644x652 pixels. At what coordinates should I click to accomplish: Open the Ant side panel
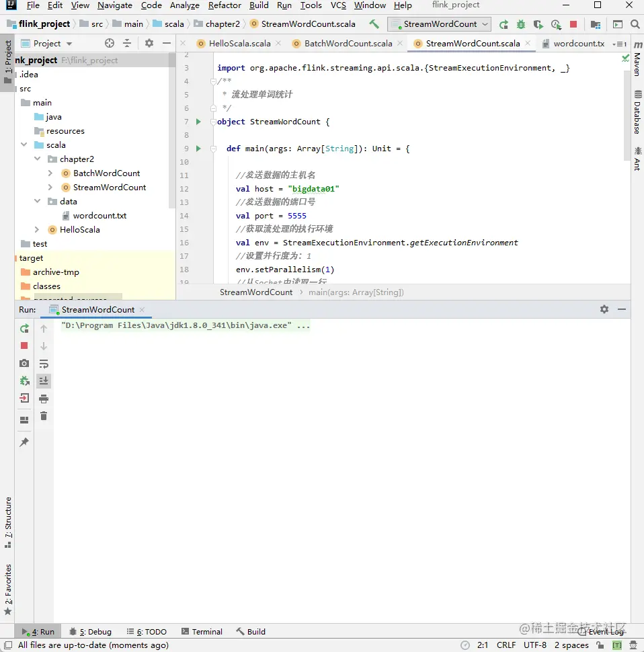point(637,159)
